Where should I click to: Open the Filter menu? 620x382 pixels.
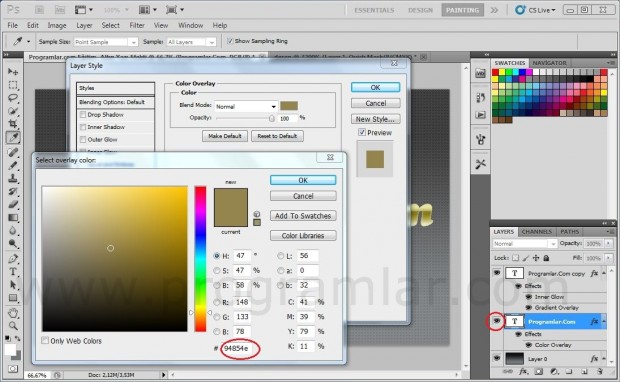click(x=137, y=25)
